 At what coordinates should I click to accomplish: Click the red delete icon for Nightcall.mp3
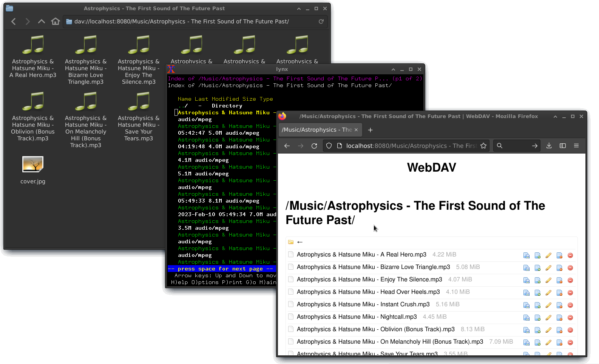click(x=570, y=318)
